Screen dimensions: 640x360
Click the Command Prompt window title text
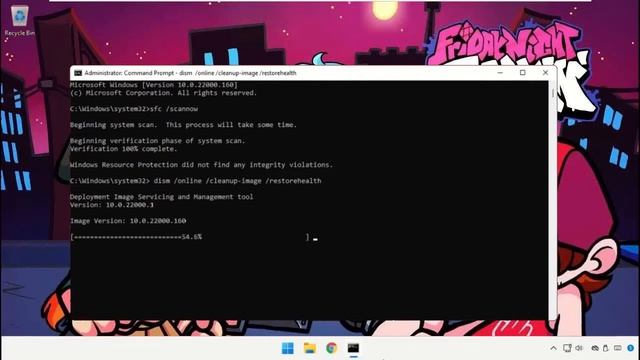point(190,73)
